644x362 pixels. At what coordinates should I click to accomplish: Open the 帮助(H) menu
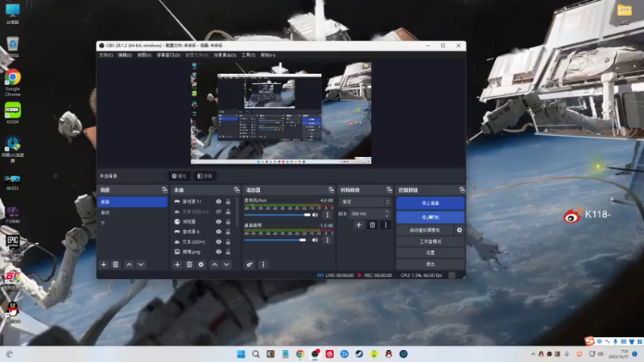[x=268, y=56]
